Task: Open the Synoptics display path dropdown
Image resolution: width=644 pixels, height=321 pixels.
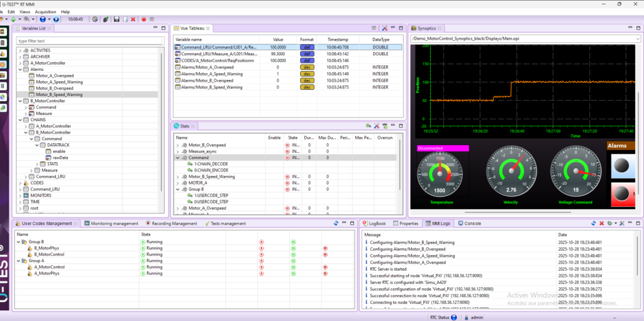Action: (x=637, y=38)
